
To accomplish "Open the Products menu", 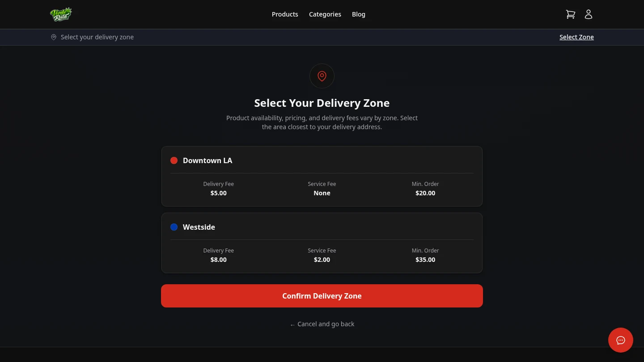I will click(285, 14).
